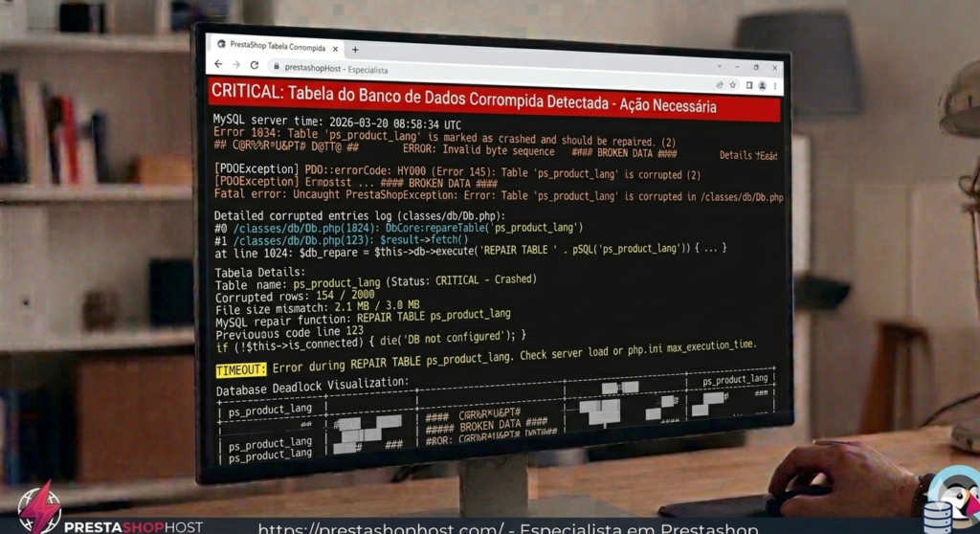Click stack trace '#1 /classes/db/Db.php(123)'
This screenshot has height=534, width=980.
342,240
